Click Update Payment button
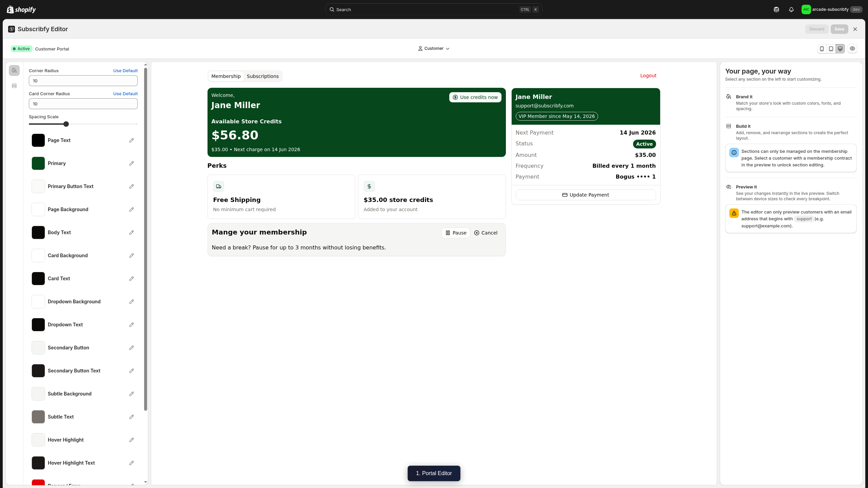The image size is (868, 488). coord(586,195)
